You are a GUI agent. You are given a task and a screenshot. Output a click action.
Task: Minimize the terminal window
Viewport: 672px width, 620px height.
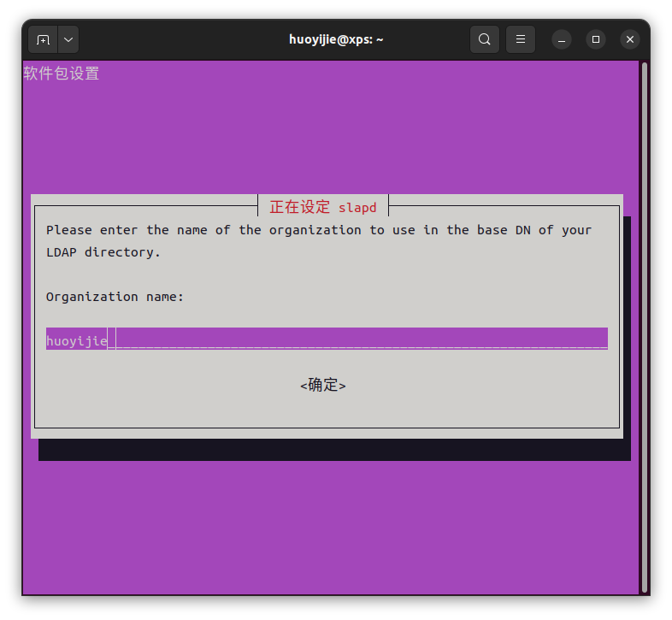click(562, 39)
